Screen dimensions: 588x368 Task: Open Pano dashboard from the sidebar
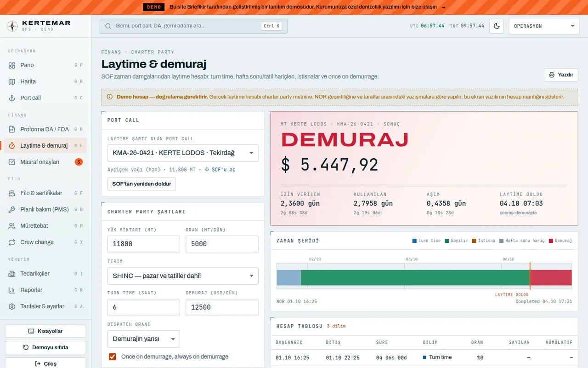[45, 65]
